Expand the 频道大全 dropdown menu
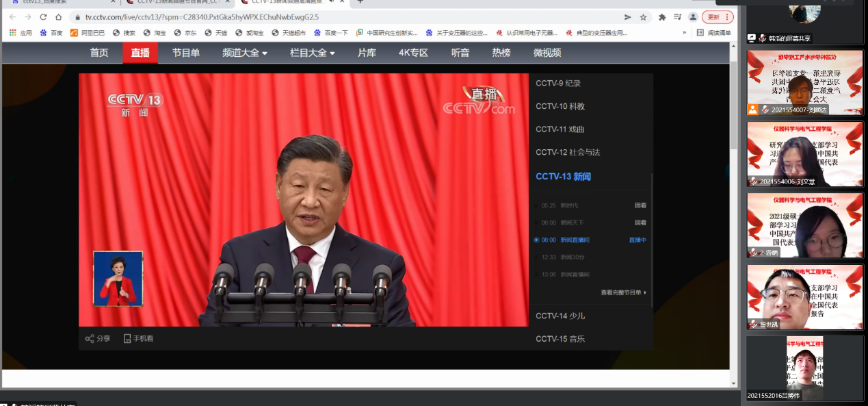Image resolution: width=868 pixels, height=406 pixels. point(244,53)
